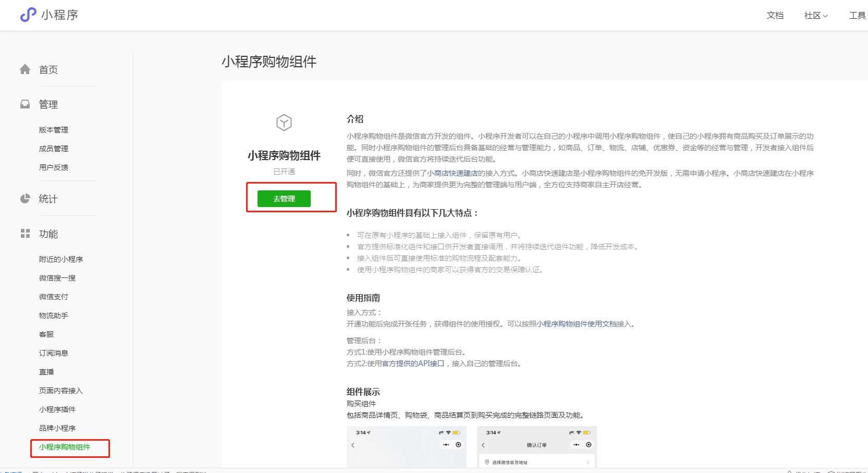868x473 pixels.
Task: Go to 首页 in the sidebar
Action: (48, 70)
